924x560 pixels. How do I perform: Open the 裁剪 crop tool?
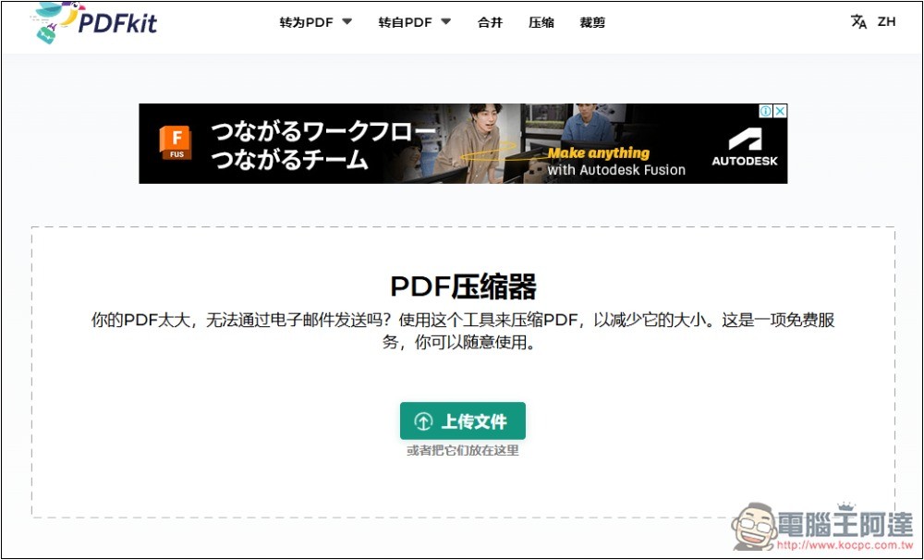pos(592,22)
